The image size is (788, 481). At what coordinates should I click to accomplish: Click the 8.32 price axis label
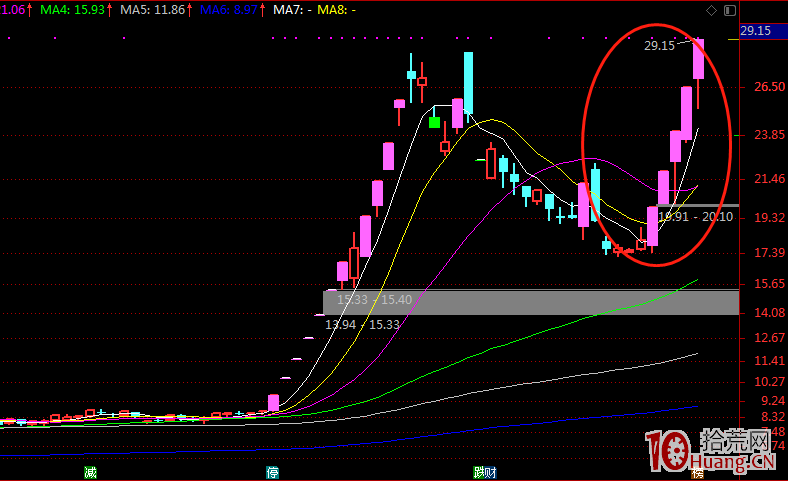tap(772, 417)
